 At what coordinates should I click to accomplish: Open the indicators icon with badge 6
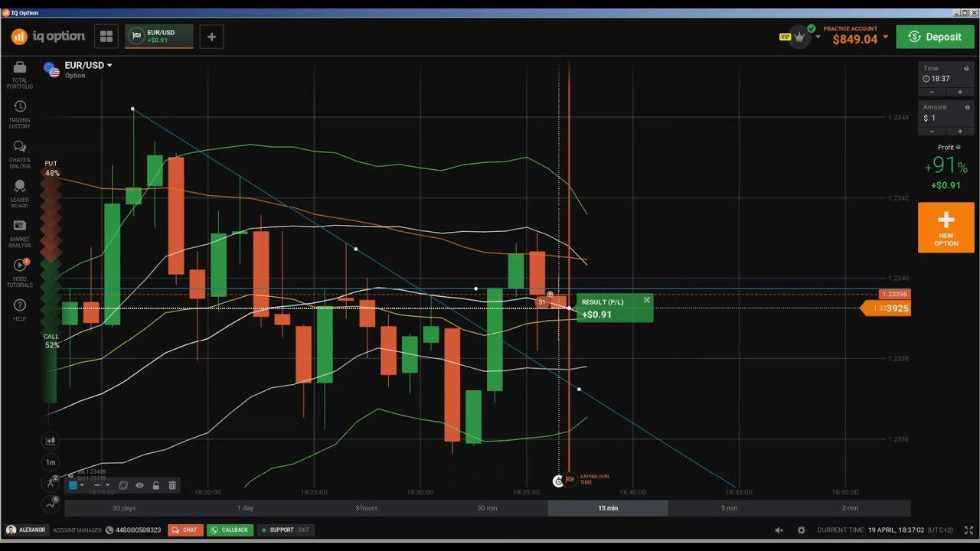(x=51, y=504)
